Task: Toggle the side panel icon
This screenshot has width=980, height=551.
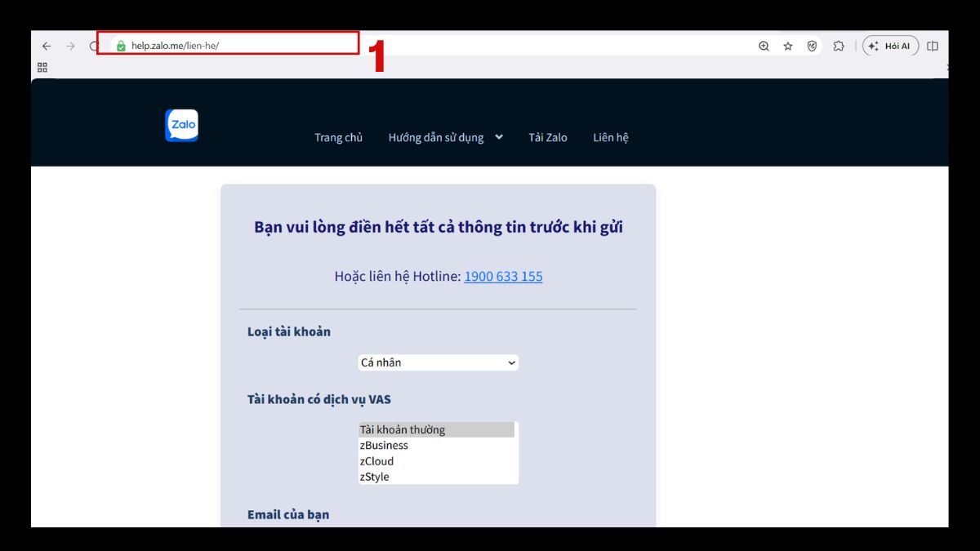Action: point(933,47)
